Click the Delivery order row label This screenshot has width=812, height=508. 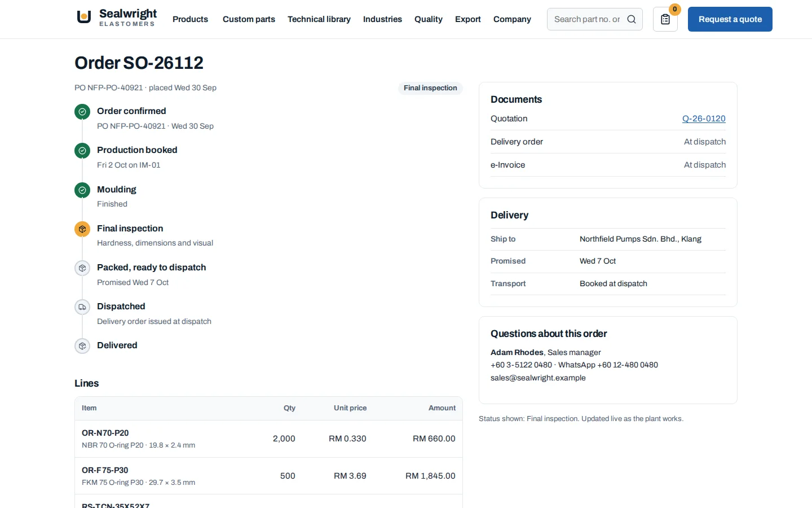click(517, 142)
